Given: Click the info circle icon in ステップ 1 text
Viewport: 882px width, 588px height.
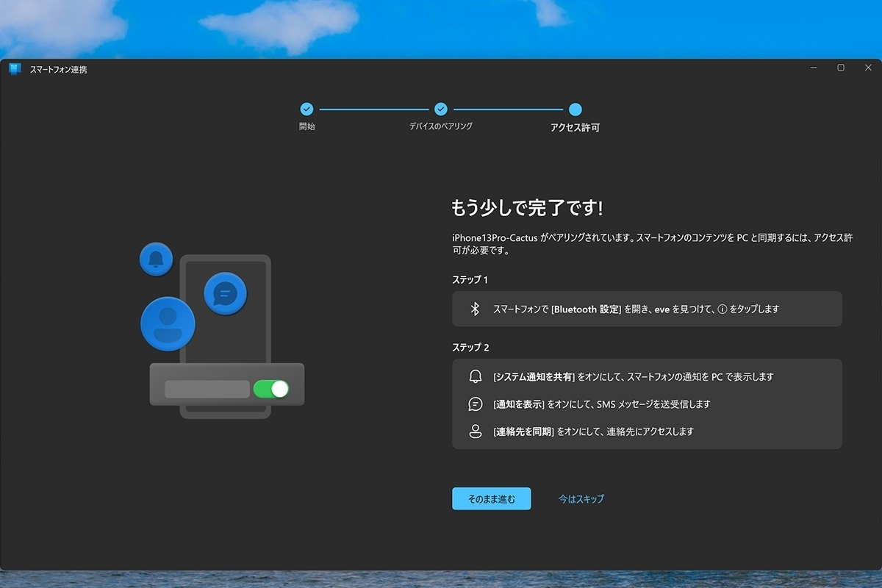Looking at the screenshot, I should coord(721,309).
